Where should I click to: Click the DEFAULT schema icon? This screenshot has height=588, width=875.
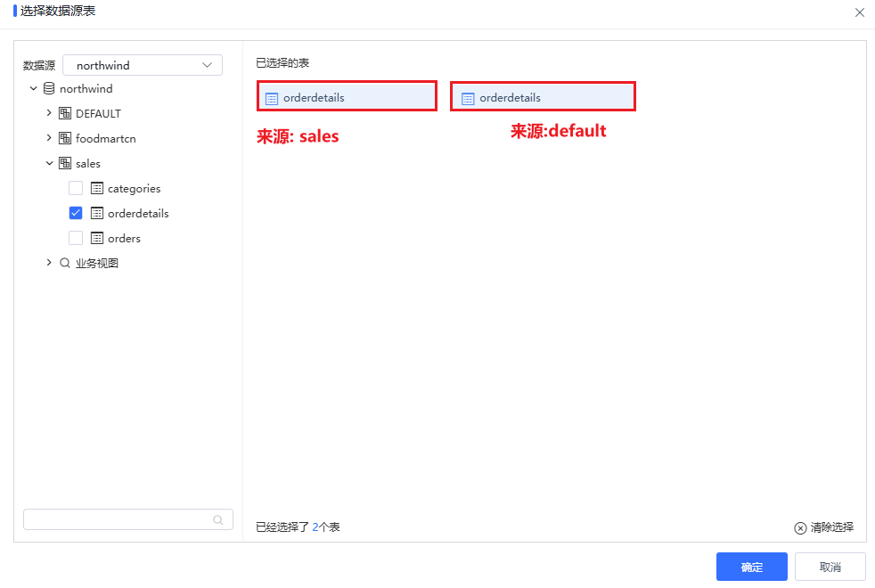(x=65, y=113)
